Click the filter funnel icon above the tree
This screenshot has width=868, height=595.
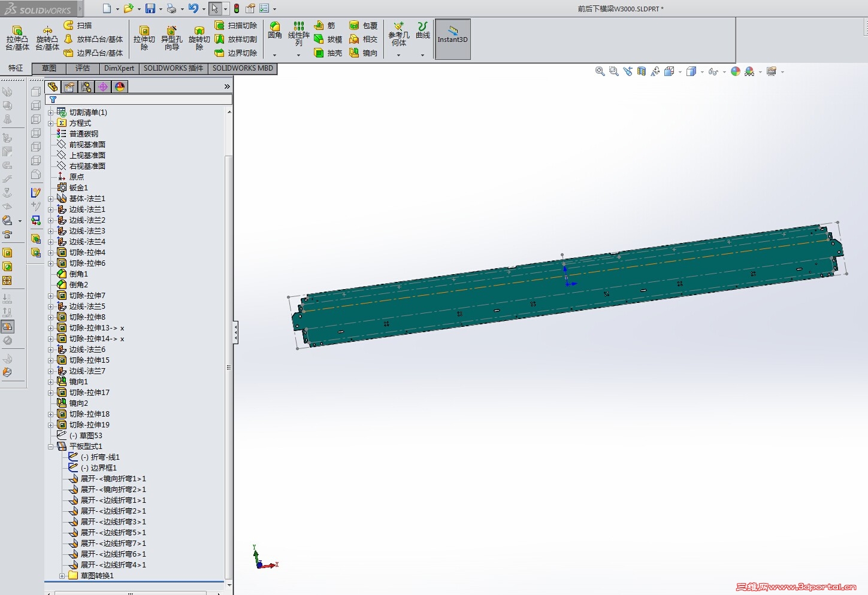(53, 100)
